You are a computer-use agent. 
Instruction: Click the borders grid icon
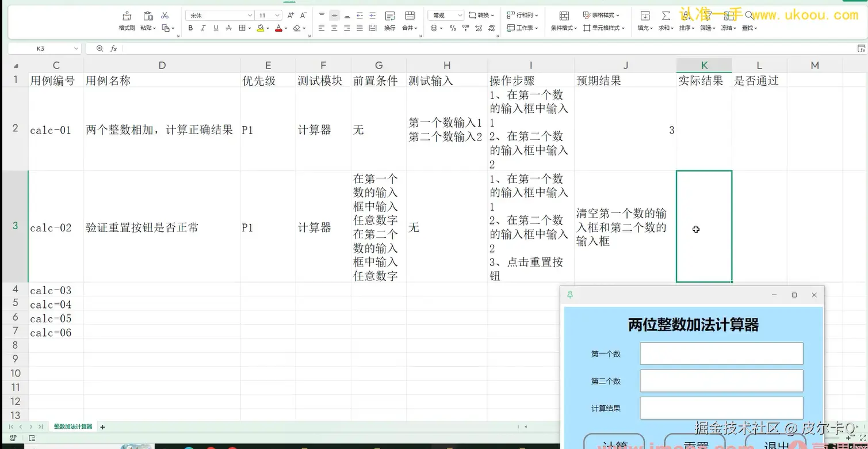click(x=242, y=28)
